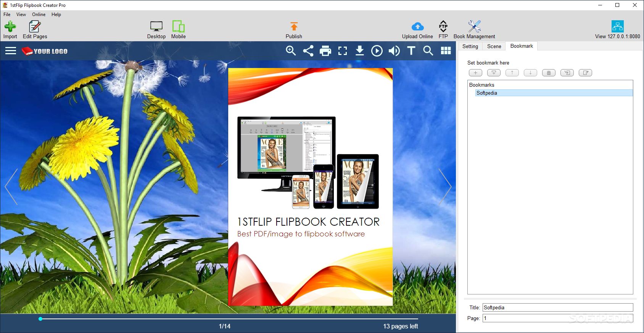The height and width of the screenshot is (333, 644).
Task: Maximize the application window
Action: (x=617, y=5)
